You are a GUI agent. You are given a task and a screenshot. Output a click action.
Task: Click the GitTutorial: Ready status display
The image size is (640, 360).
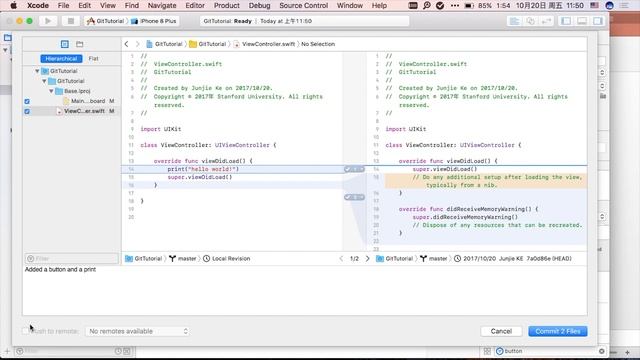[304, 21]
